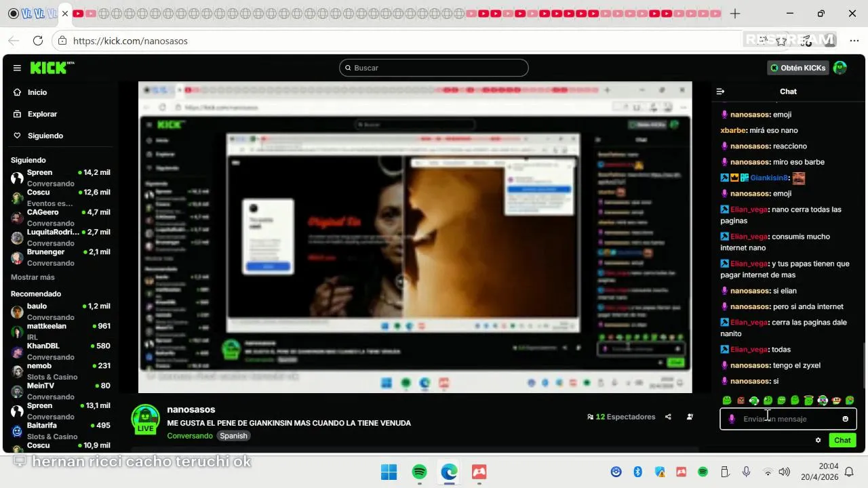Open the green profile avatar menu

[x=840, y=68]
